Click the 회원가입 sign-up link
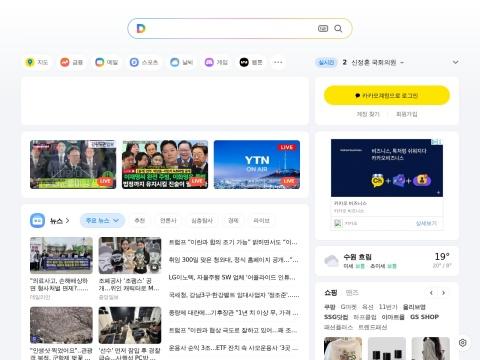This screenshot has height=360, width=480. 406,114
